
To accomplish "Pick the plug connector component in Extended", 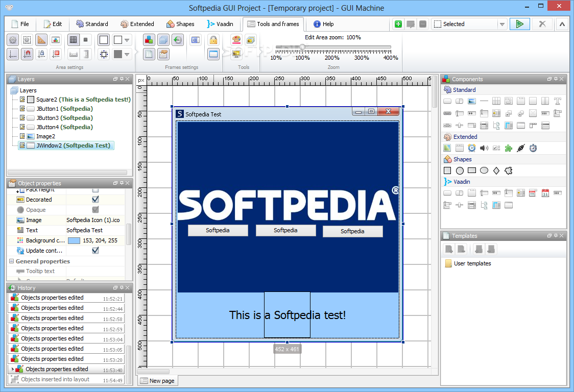I will pyautogui.click(x=520, y=148).
